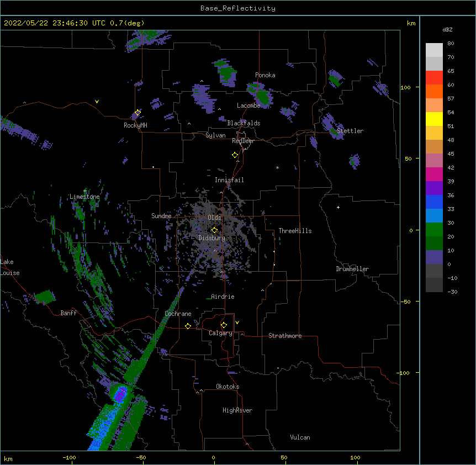The height and width of the screenshot is (465, 476).
Task: Click the Blackfalds label
Action: pyautogui.click(x=244, y=123)
